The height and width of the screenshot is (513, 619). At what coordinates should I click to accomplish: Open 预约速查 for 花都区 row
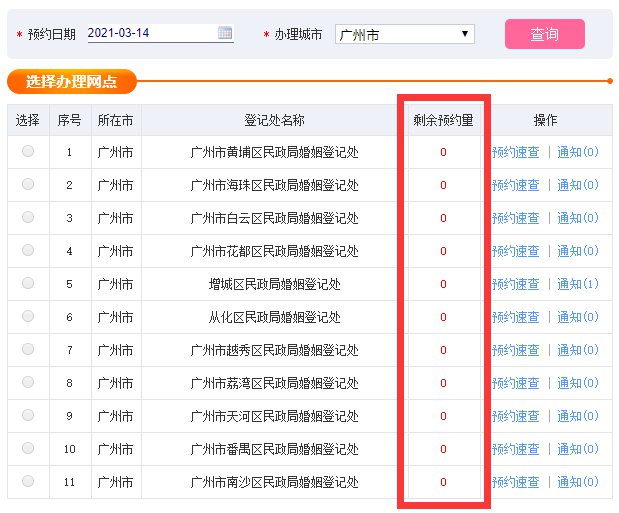click(516, 251)
